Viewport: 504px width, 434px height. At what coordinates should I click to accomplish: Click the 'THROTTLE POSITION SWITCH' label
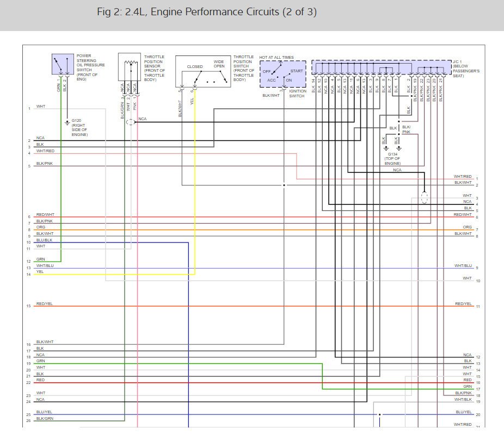coord(244,68)
